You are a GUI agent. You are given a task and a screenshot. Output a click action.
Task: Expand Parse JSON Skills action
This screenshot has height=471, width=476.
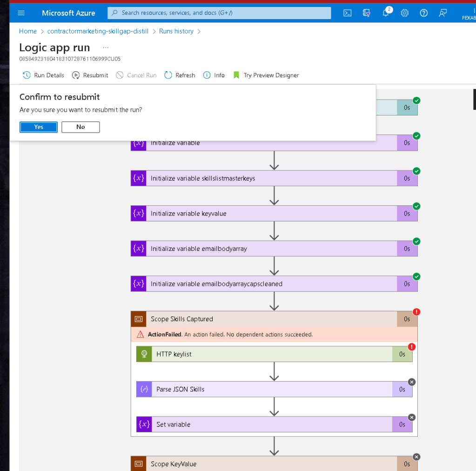pos(274,389)
